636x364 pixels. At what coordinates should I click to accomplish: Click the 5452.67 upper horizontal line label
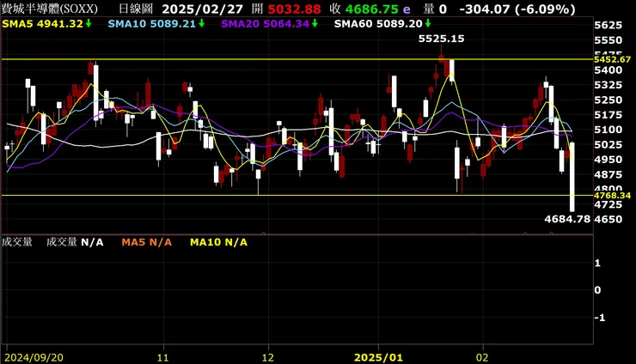coord(613,59)
